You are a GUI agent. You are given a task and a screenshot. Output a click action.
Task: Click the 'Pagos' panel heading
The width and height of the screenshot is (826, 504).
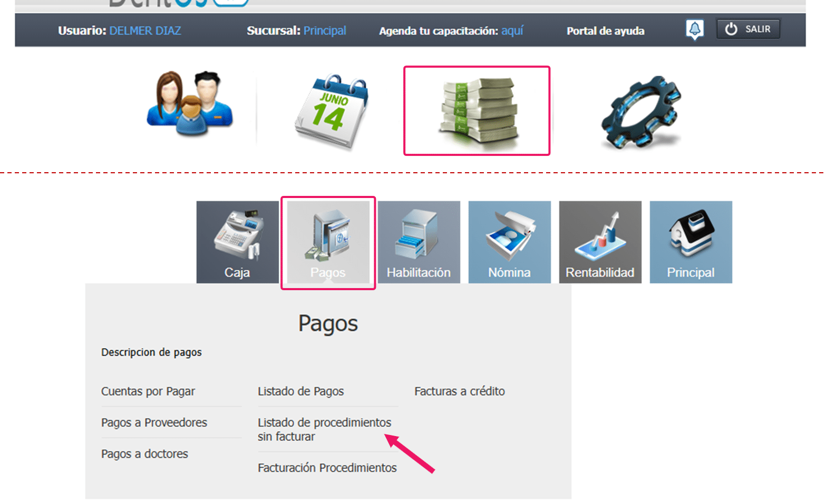(328, 324)
